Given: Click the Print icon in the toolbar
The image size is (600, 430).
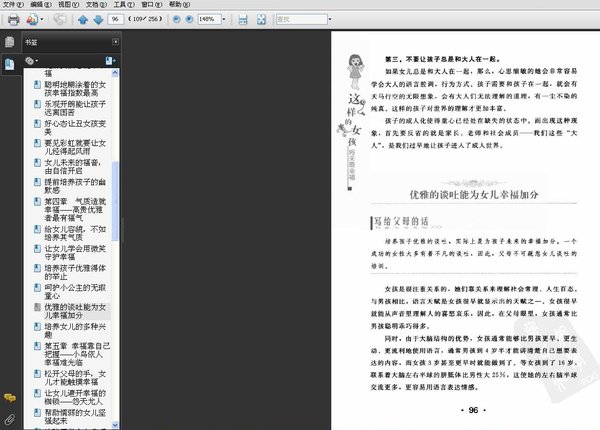Looking at the screenshot, I should [x=13, y=19].
